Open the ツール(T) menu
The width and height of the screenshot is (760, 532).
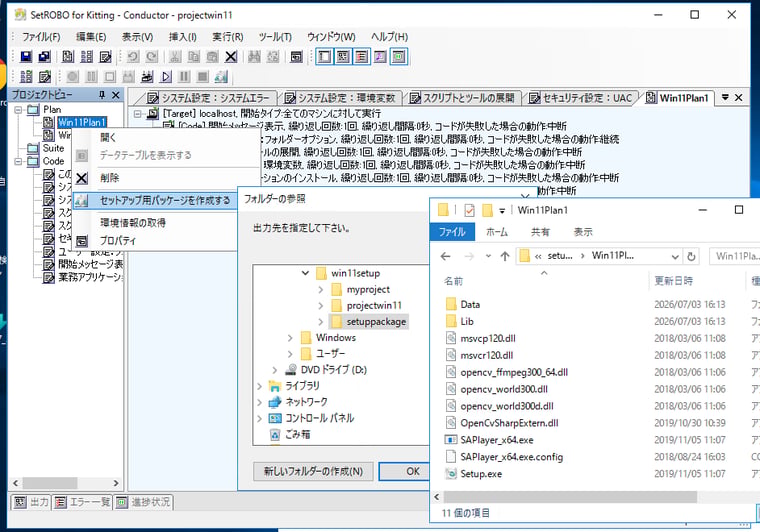tap(275, 37)
